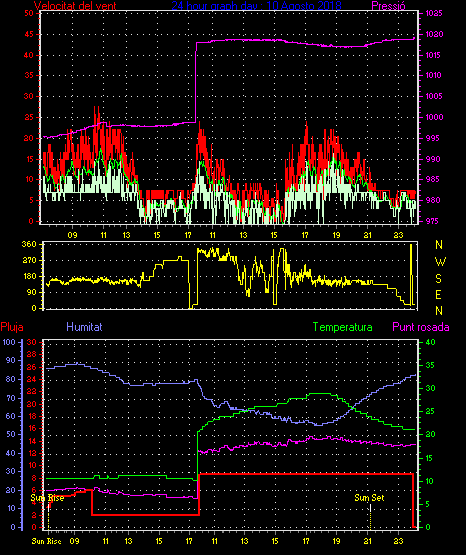The height and width of the screenshot is (555, 466).
Task: Click red rain axis value 24
Action: pyautogui.click(x=31, y=379)
